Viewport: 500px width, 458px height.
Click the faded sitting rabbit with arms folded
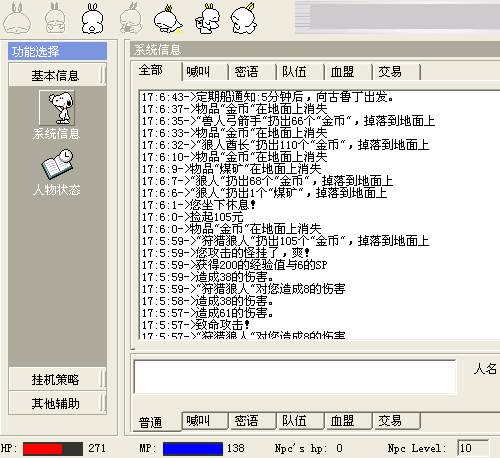pos(56,18)
